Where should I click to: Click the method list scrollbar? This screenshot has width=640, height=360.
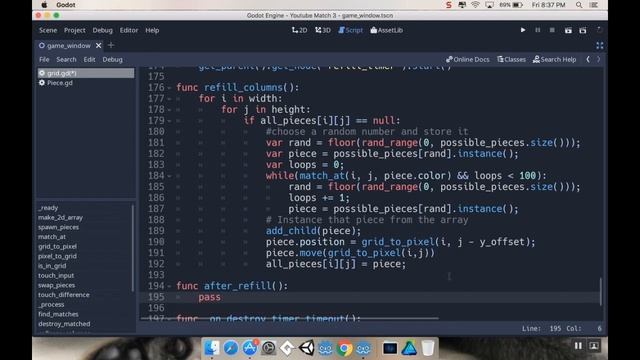tap(133, 248)
